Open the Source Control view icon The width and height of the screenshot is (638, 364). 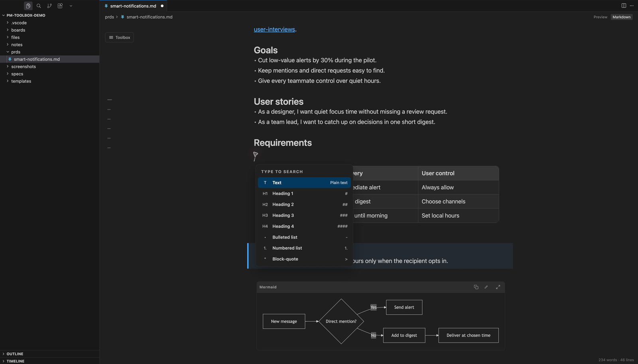click(x=49, y=6)
